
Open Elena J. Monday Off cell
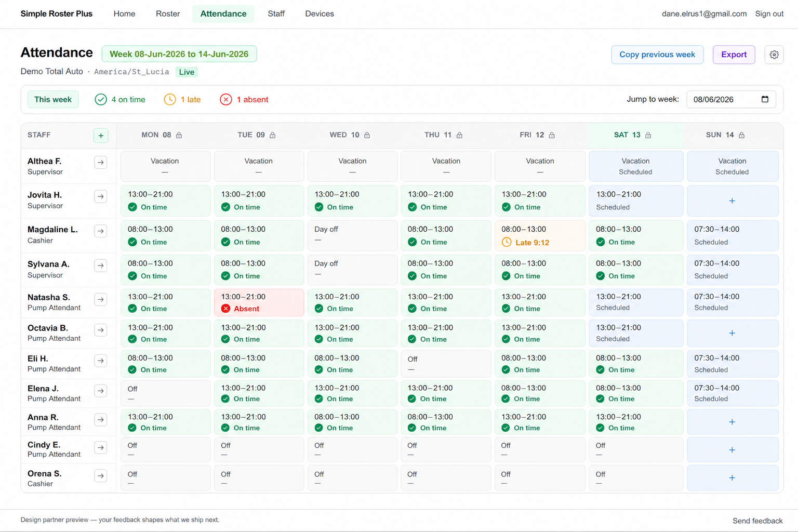coord(165,393)
